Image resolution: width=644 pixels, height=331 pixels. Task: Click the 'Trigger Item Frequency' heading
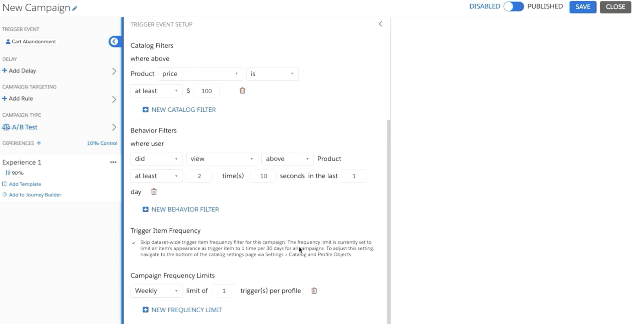click(x=165, y=231)
